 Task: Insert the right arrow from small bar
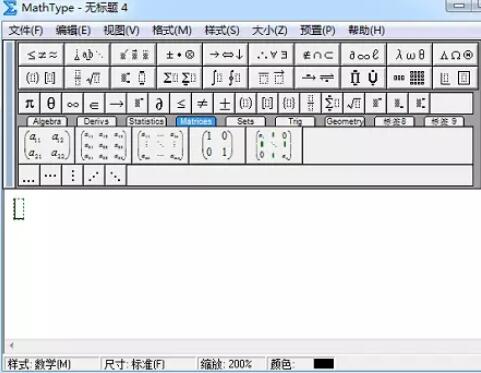click(x=116, y=104)
